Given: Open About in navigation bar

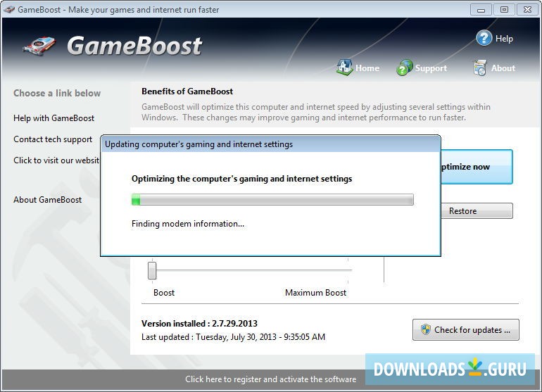Looking at the screenshot, I should point(503,68).
